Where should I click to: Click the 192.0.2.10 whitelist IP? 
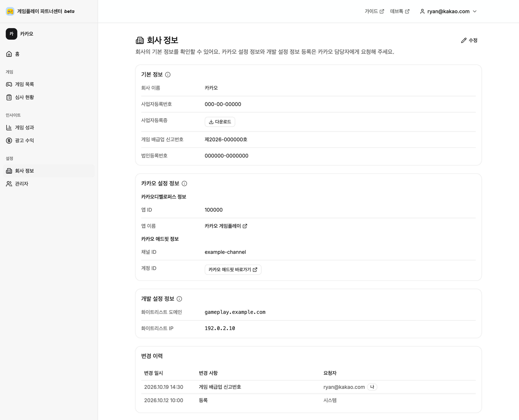pos(220,328)
